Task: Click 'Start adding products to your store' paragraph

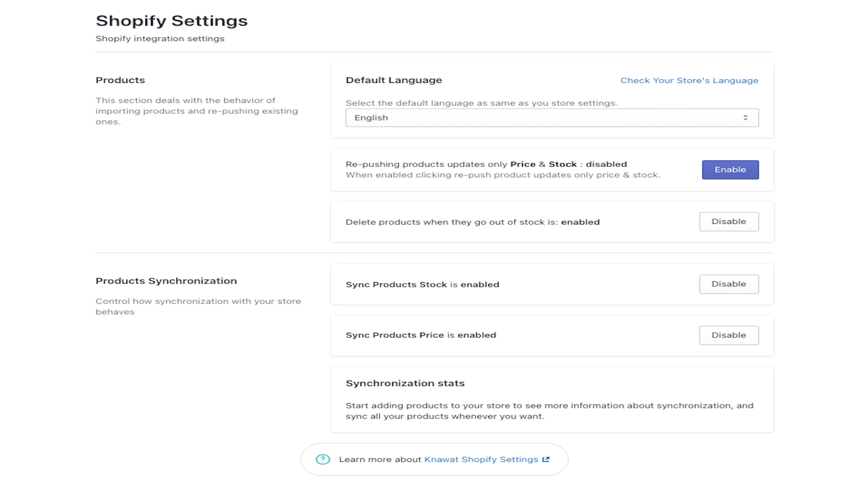Action: pos(550,411)
